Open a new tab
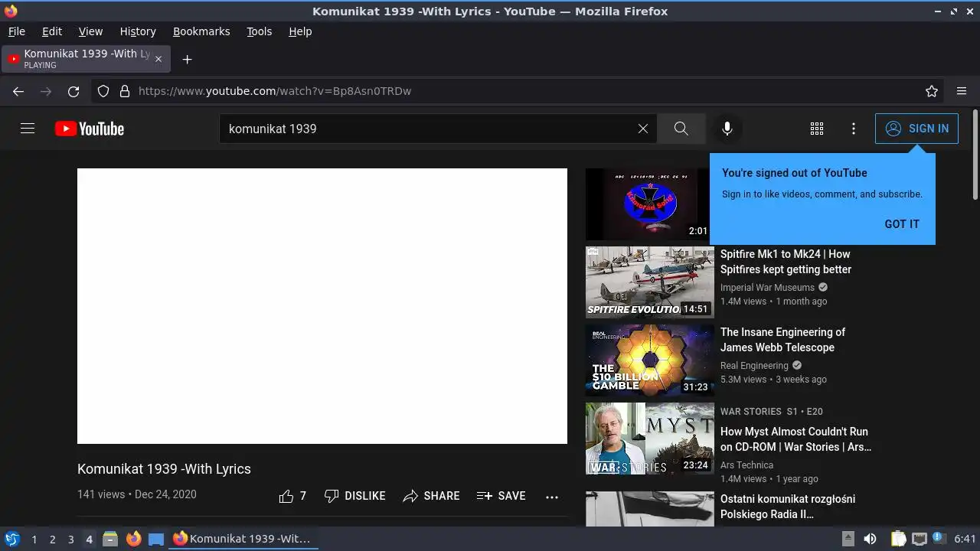Screen dimensions: 980x551 187,59
